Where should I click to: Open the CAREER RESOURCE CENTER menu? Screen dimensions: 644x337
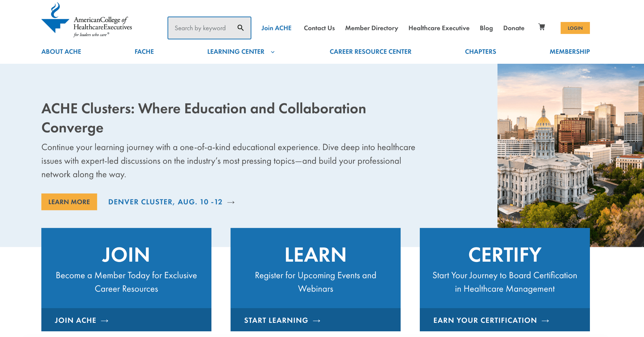(x=370, y=52)
